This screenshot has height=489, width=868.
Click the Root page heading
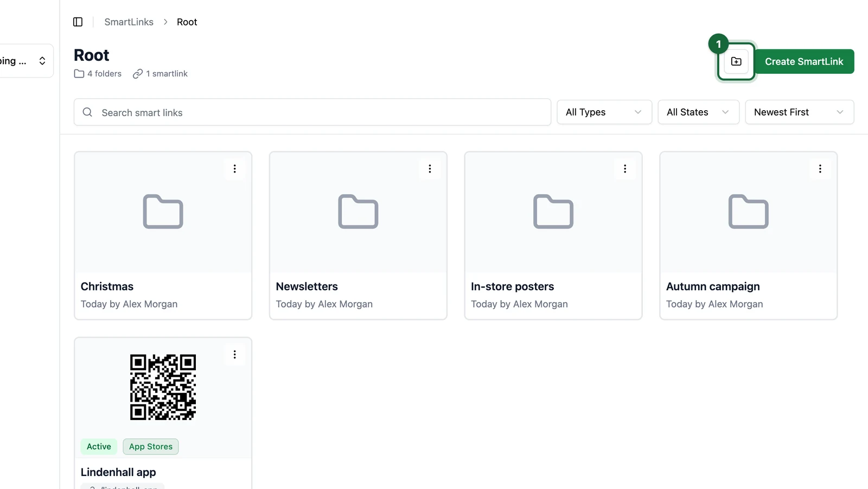point(91,55)
